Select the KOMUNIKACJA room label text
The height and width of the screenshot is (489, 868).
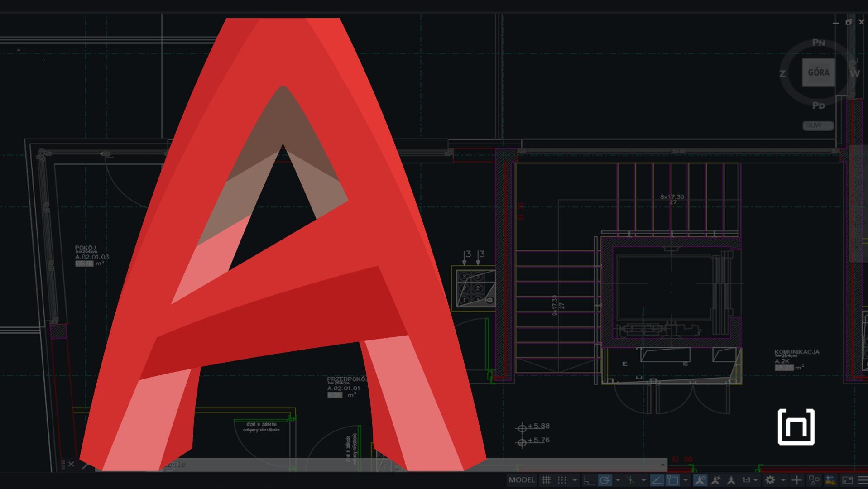click(x=797, y=352)
